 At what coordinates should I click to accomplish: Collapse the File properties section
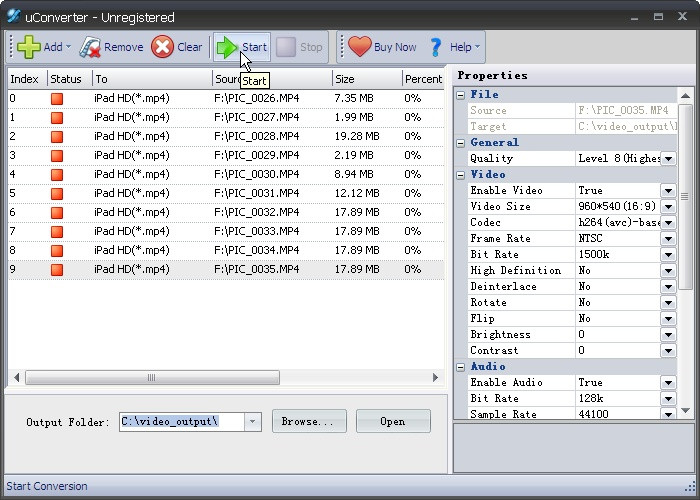tap(461, 95)
